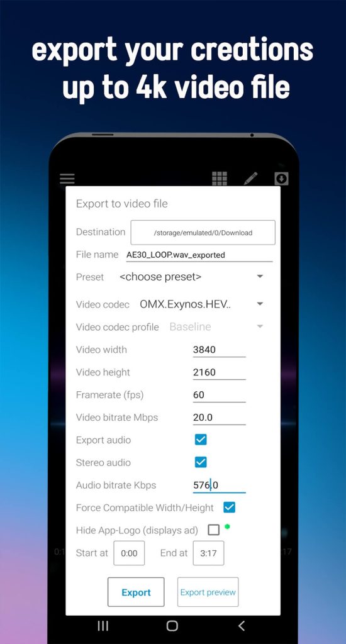Image resolution: width=346 pixels, height=644 pixels.
Task: Focus the Video width field
Action: coord(219,350)
